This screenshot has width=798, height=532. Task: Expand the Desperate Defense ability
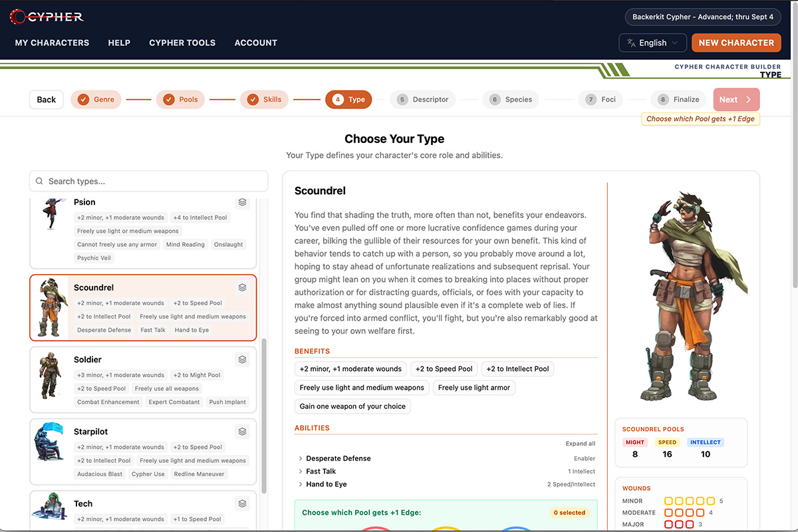coord(338,458)
